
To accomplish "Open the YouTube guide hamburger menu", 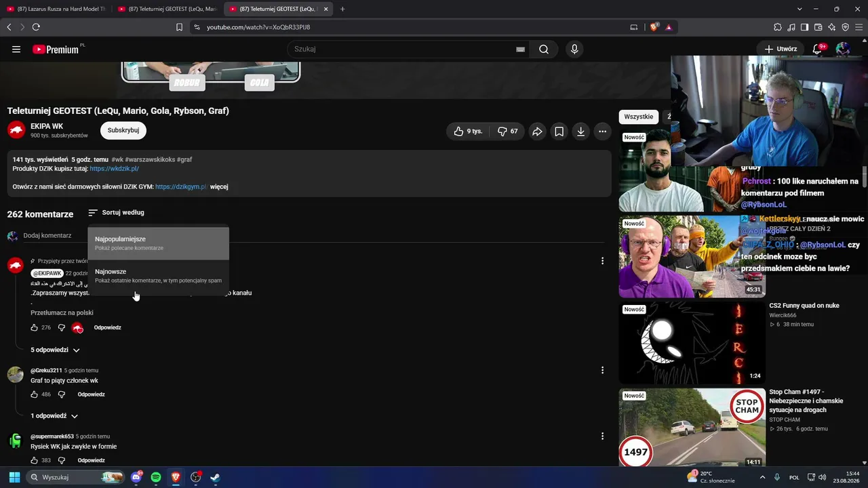I will (16, 49).
